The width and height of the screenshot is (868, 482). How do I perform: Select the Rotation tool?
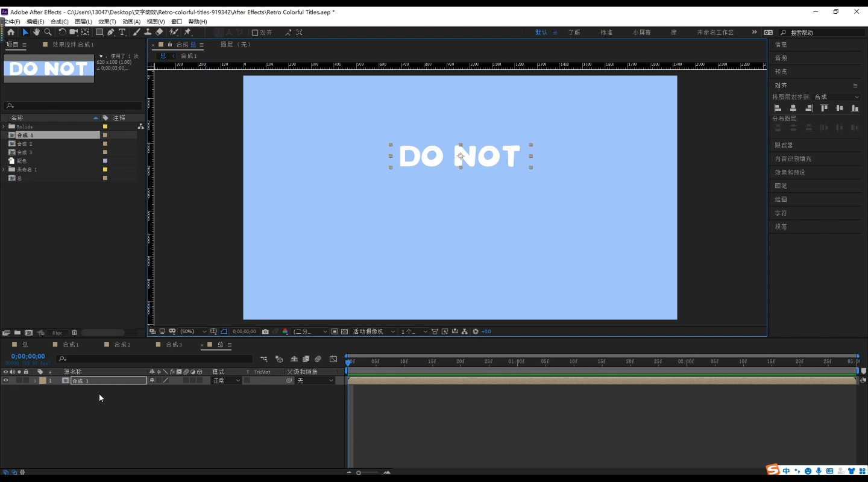point(62,33)
